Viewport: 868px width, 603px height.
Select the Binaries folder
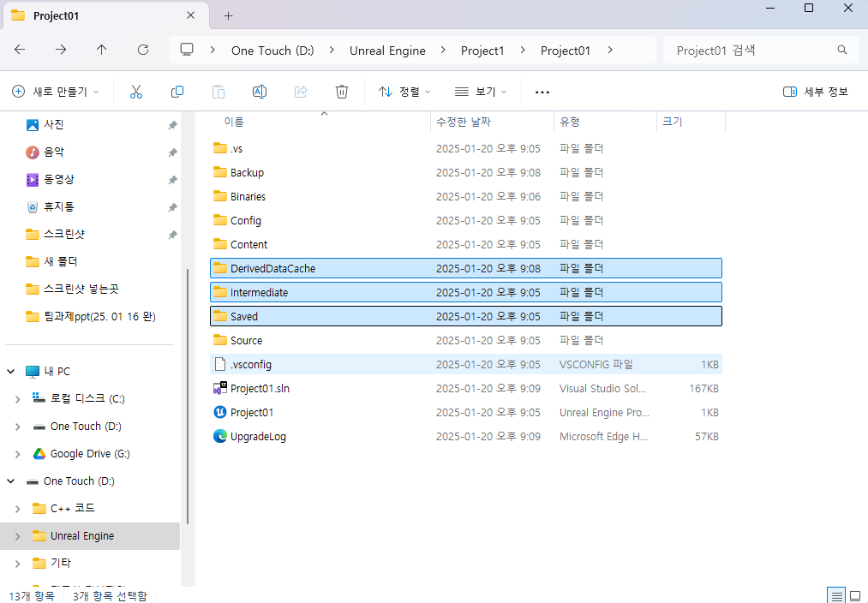click(x=466, y=196)
